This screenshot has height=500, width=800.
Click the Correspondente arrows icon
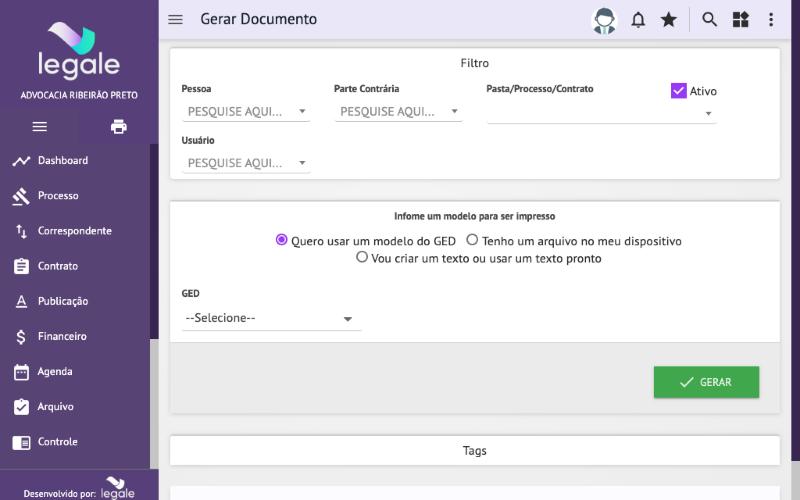[x=21, y=232]
